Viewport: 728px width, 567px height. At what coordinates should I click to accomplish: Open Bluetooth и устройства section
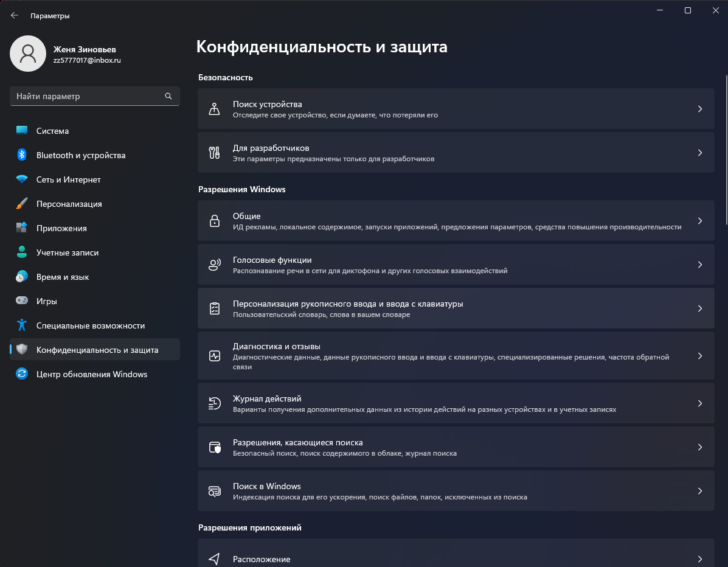point(95,155)
